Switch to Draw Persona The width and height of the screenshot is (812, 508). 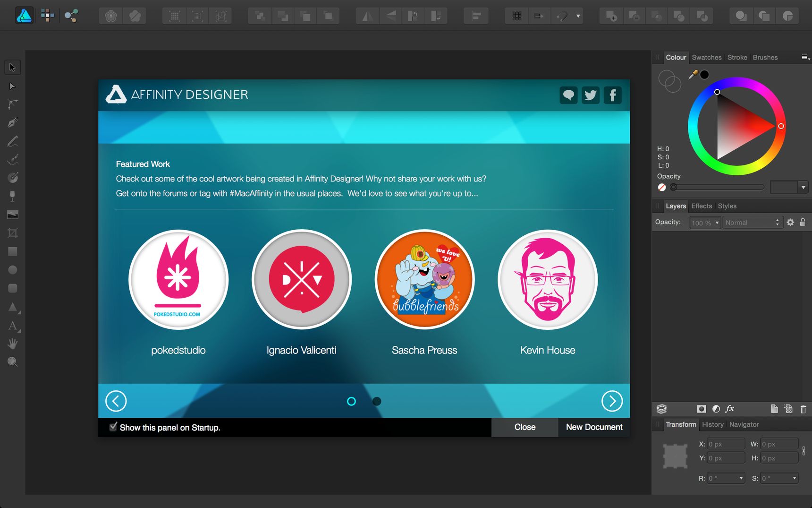click(24, 16)
